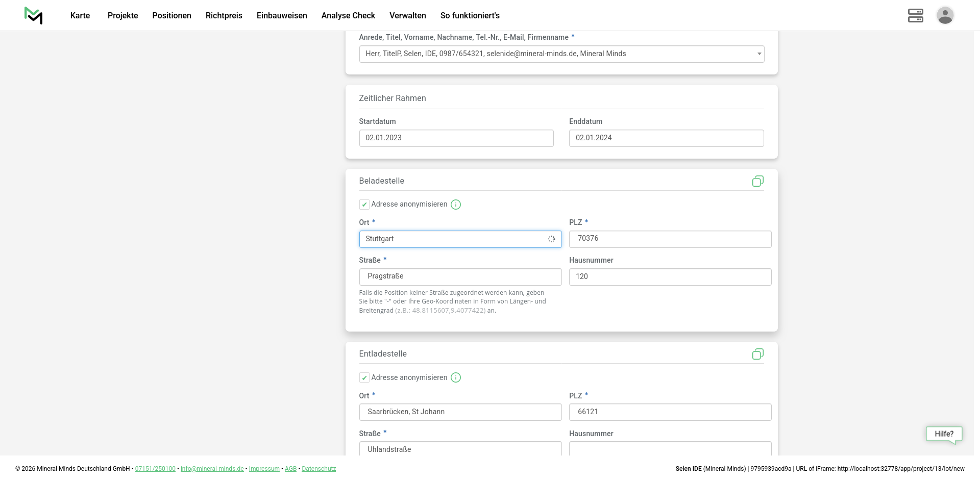Screen dimensions: 980x481
Task: Expand the contact person dropdown
Action: (759, 54)
